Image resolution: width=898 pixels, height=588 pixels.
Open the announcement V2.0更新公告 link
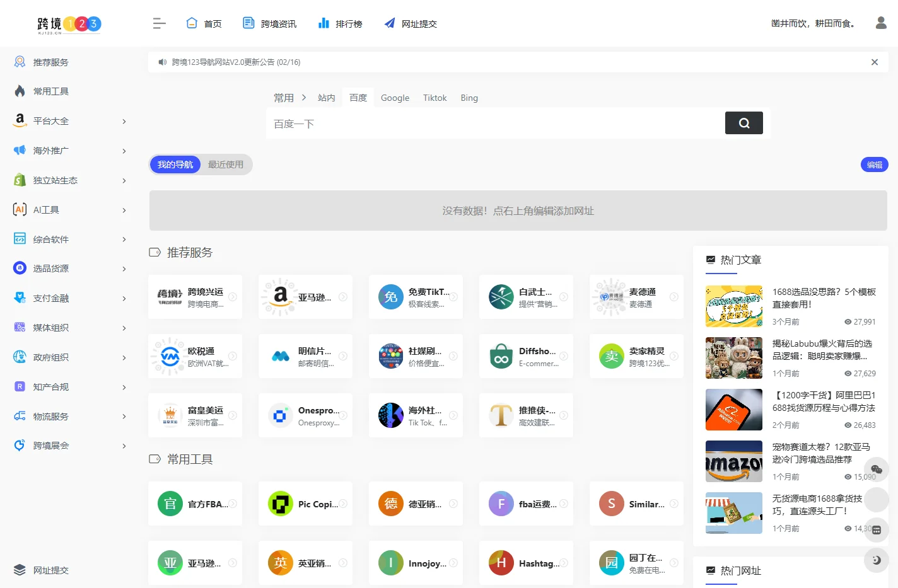[x=236, y=62]
